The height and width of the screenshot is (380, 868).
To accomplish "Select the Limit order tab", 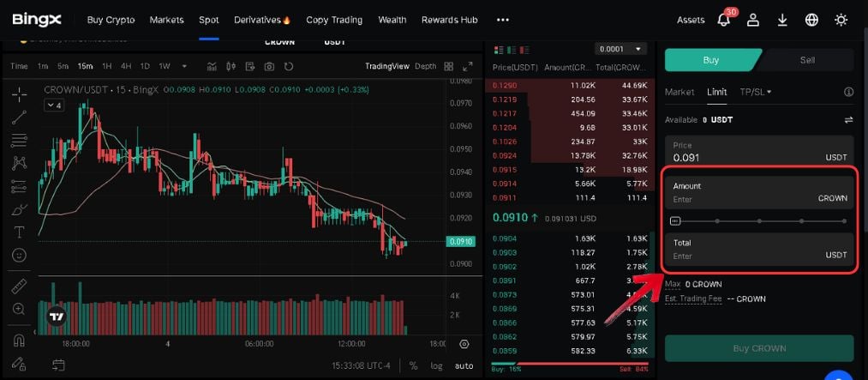I will click(717, 92).
